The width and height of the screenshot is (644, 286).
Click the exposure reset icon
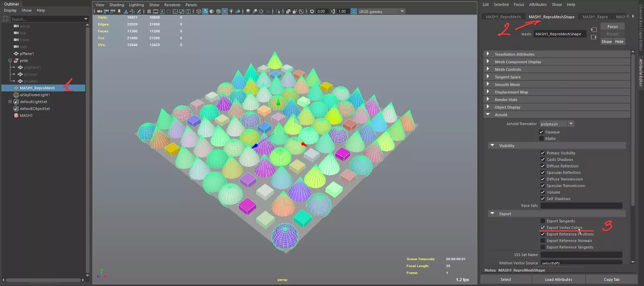point(312,11)
